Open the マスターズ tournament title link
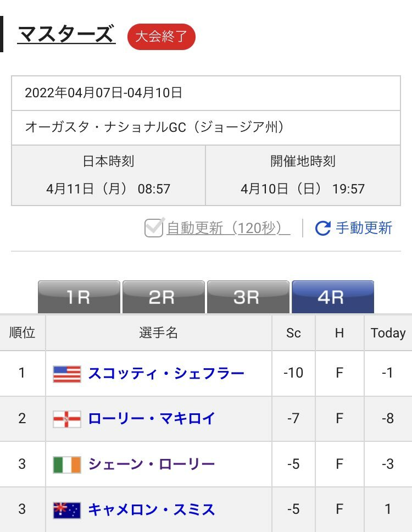Viewport: 412px width, 532px height. pyautogui.click(x=66, y=34)
